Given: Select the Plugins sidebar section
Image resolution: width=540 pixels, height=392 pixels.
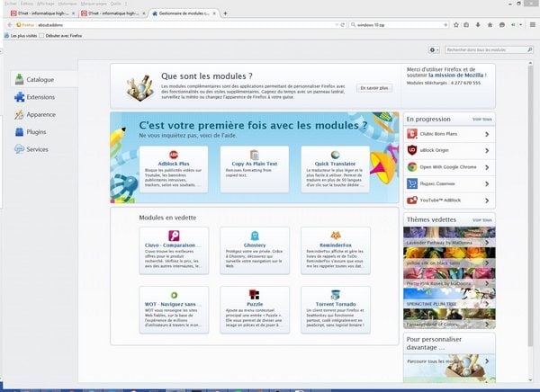Looking at the screenshot, I should [44, 132].
